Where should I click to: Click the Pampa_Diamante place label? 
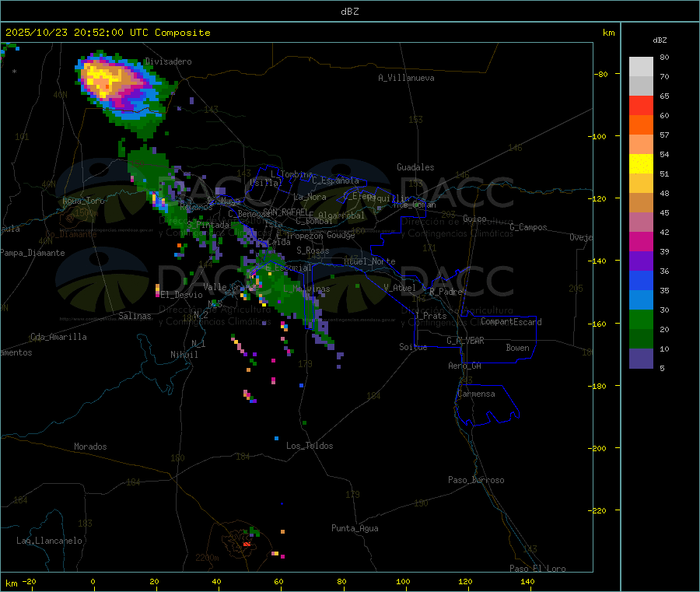click(32, 253)
